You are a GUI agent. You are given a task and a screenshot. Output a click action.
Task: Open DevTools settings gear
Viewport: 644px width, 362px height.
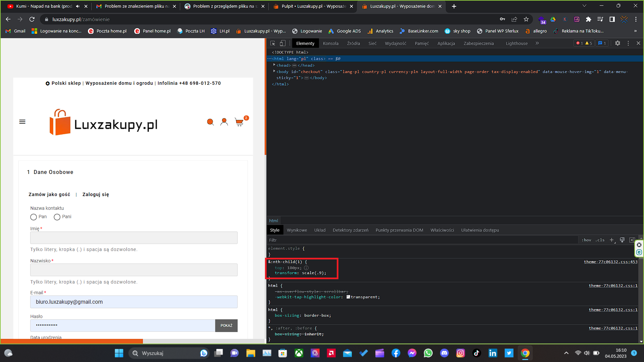pos(618,43)
